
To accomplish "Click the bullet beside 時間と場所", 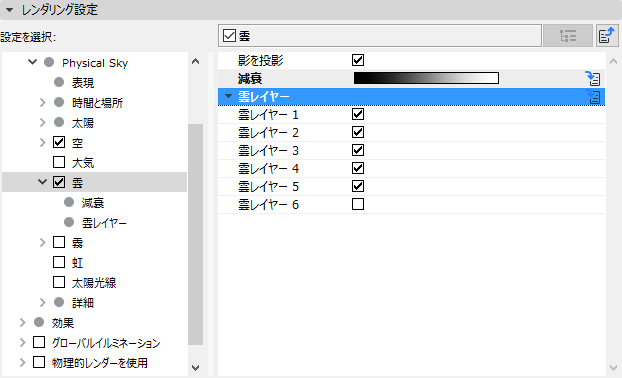I will pos(59,102).
